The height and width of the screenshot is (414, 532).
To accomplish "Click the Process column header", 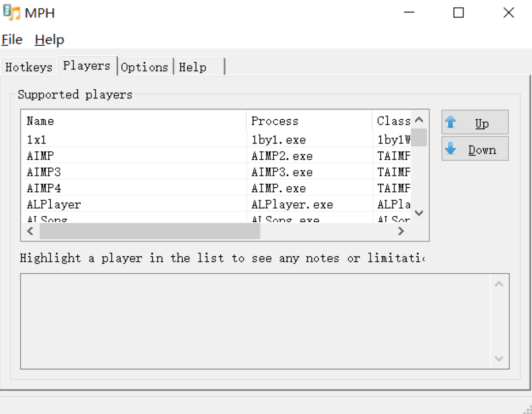I will point(308,121).
